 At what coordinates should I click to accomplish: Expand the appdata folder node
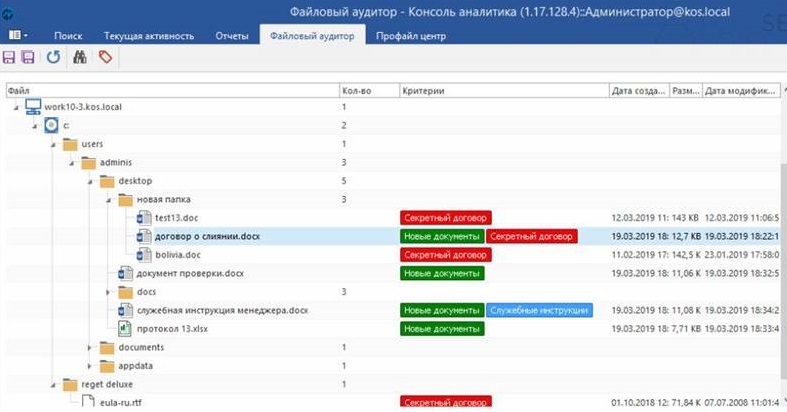89,366
